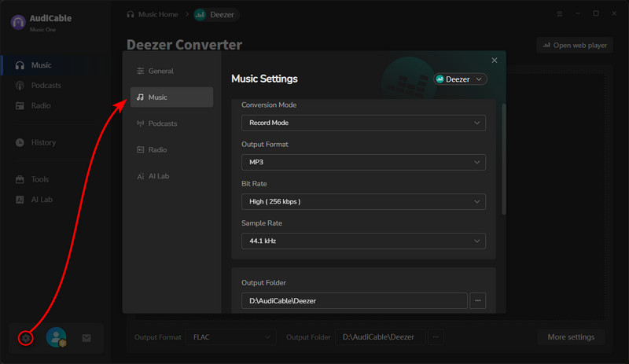
Task: Click the AI Lab icon in settings dialog
Action: [141, 176]
